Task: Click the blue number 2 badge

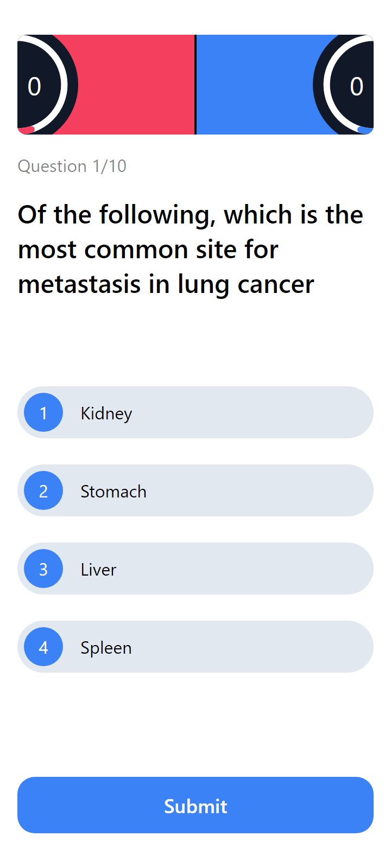Action: click(x=43, y=490)
